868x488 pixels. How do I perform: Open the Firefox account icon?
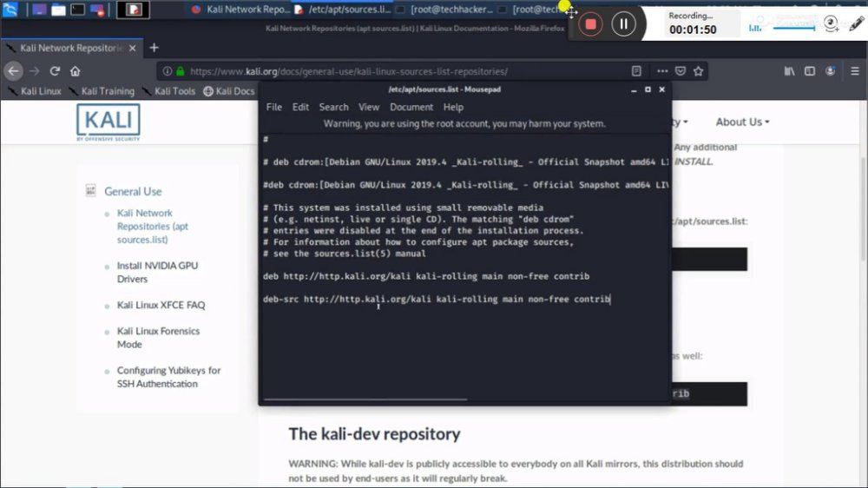tap(831, 71)
